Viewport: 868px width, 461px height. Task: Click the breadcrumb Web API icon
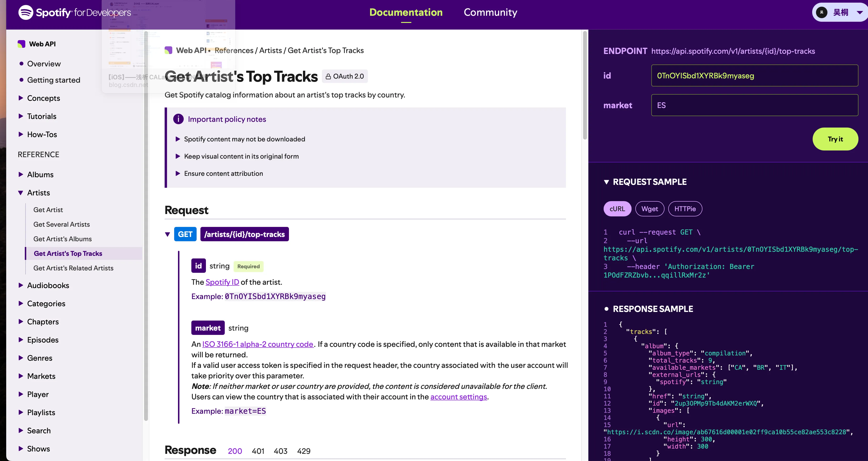[168, 50]
